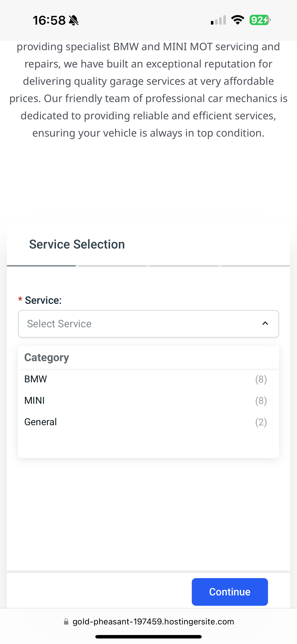297x644 pixels.
Task: Tap the silent mode bell icon
Action: click(x=74, y=20)
